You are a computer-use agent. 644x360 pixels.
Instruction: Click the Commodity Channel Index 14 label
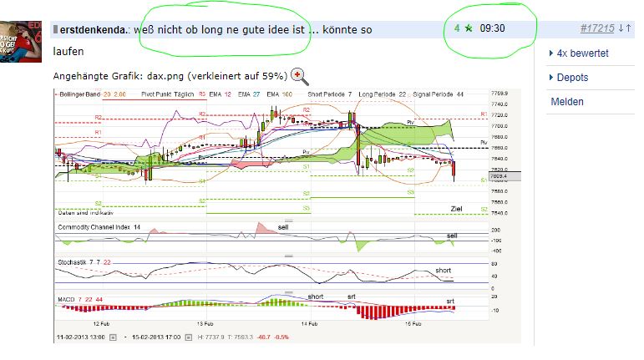pyautogui.click(x=99, y=227)
